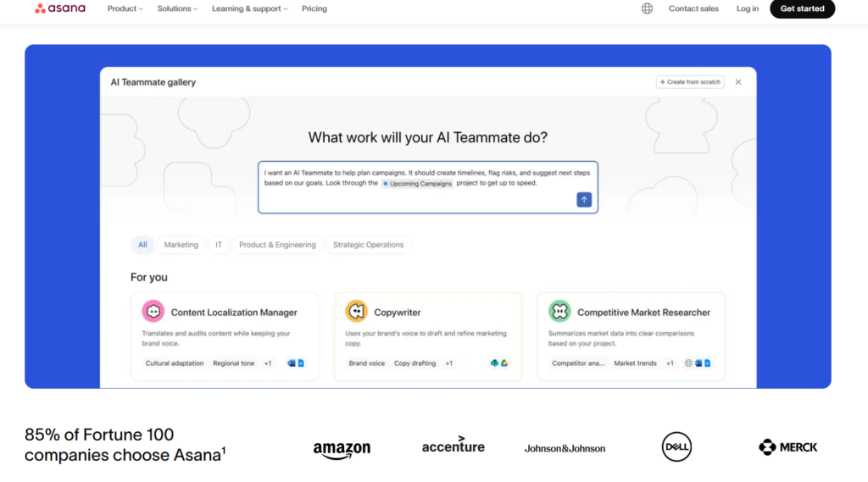Click the Content Localization Manager app integration icons
The image size is (868, 482).
point(296,363)
